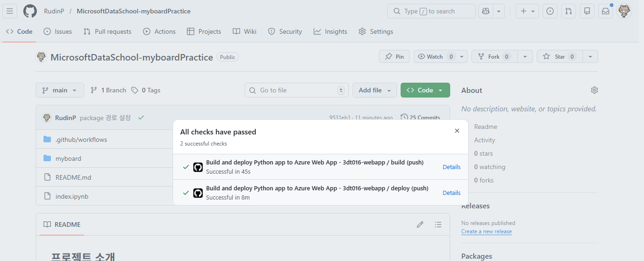Image resolution: width=644 pixels, height=261 pixels.
Task: View the 0 forks link
Action: (x=483, y=180)
